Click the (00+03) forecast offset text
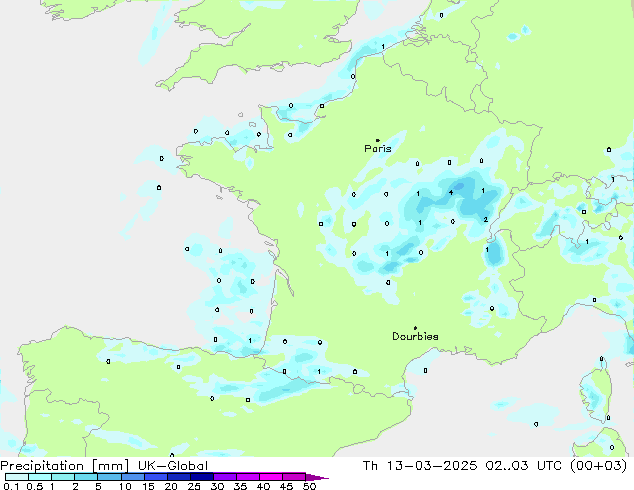This screenshot has width=634, height=490. click(x=598, y=466)
